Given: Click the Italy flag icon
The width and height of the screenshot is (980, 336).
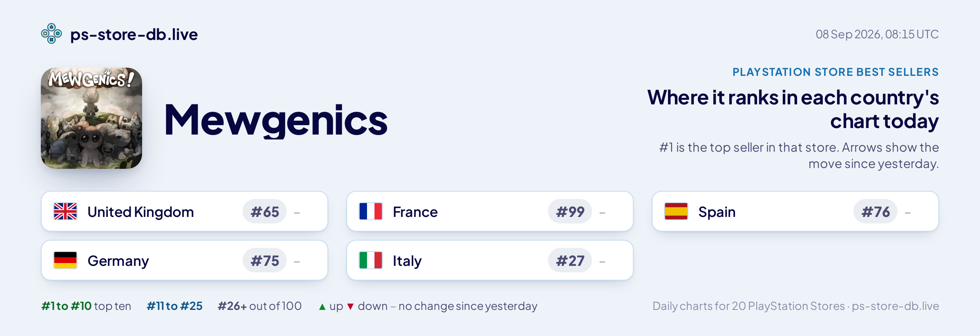Looking at the screenshot, I should tap(371, 260).
